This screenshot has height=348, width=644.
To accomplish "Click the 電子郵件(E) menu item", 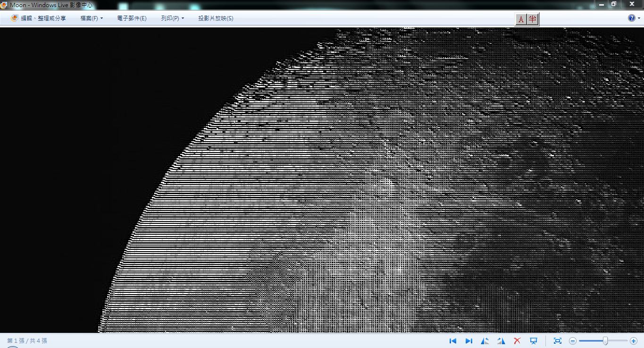I will pyautogui.click(x=132, y=18).
